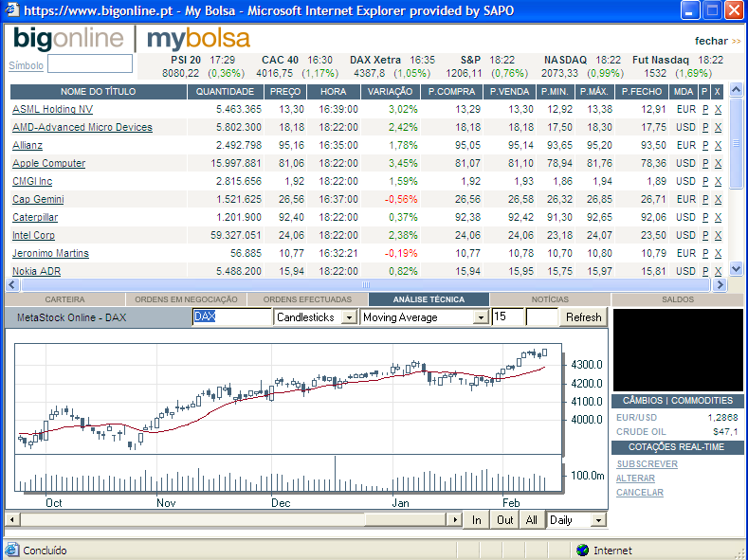Viewport: 748px width, 560px height.
Task: Click the Subscrever real-time quotes link
Action: (x=647, y=464)
